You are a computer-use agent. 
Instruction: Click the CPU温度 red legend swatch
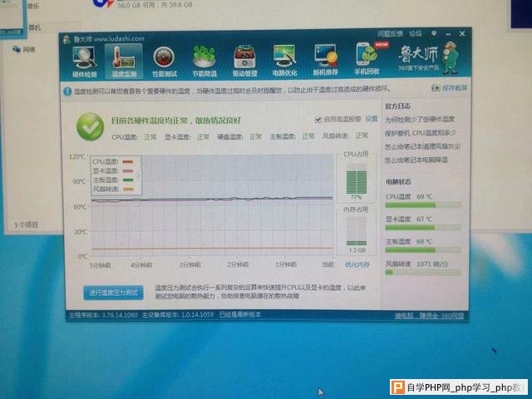point(127,162)
